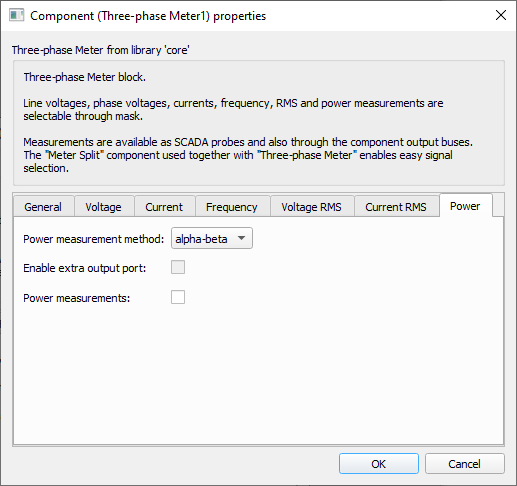Select the Current tab
The height and width of the screenshot is (486, 517).
[x=164, y=207]
